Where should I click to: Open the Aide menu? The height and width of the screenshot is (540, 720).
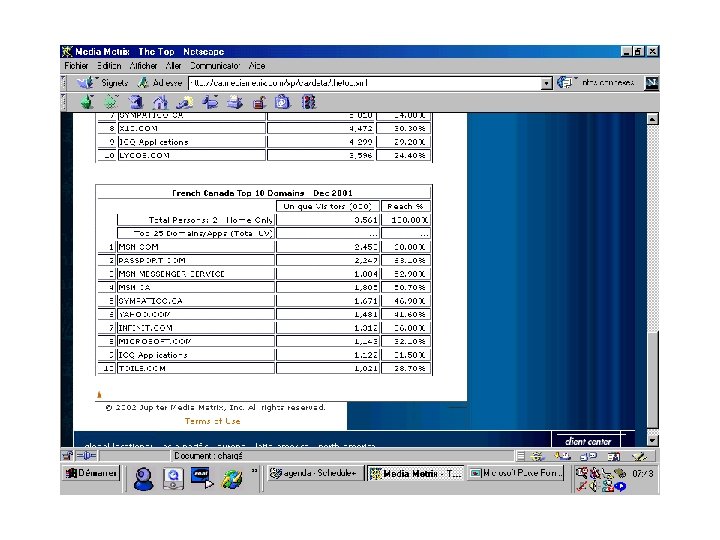click(257, 66)
